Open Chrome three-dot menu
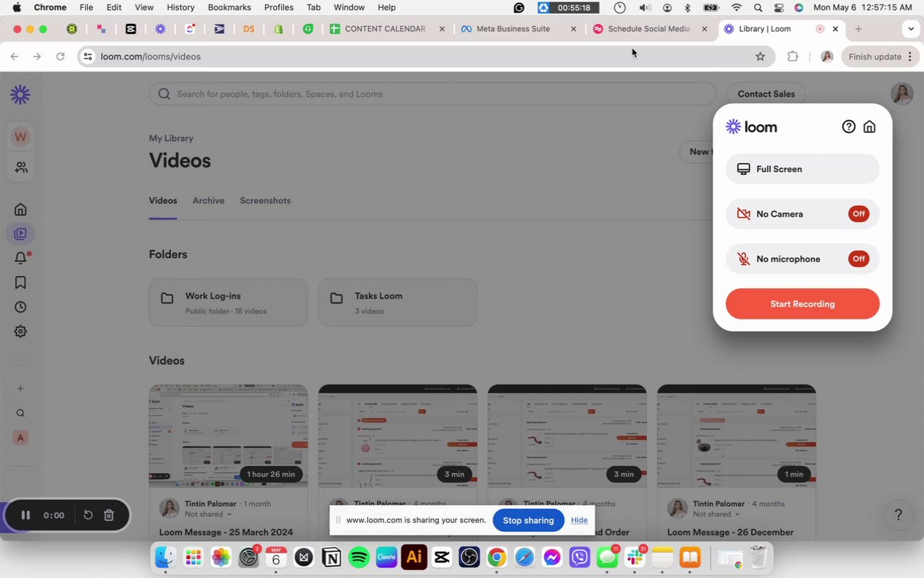 [910, 56]
